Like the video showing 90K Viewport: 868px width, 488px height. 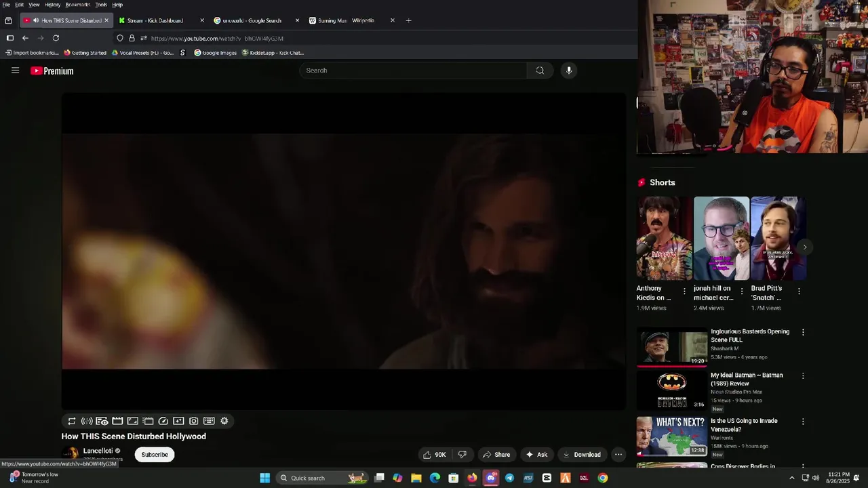(434, 455)
